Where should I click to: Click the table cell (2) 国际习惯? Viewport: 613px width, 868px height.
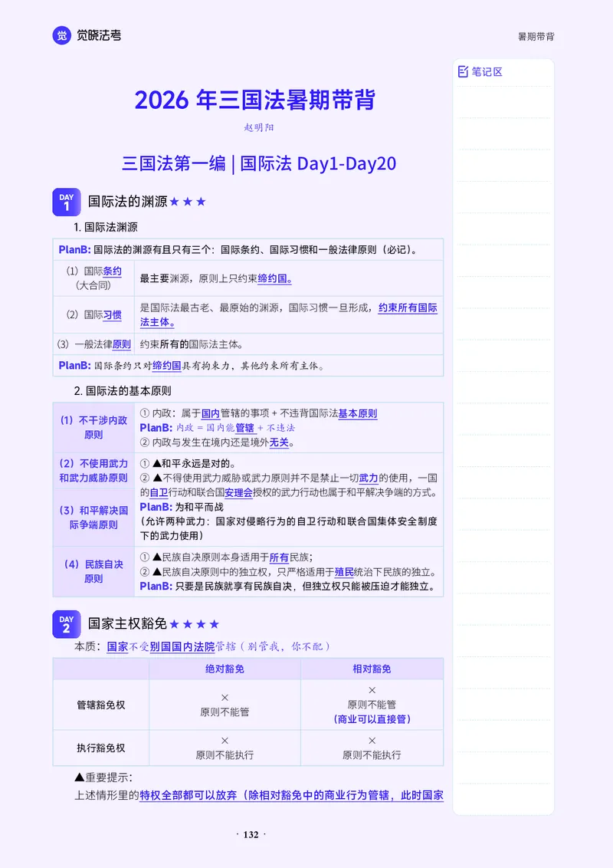[93, 314]
